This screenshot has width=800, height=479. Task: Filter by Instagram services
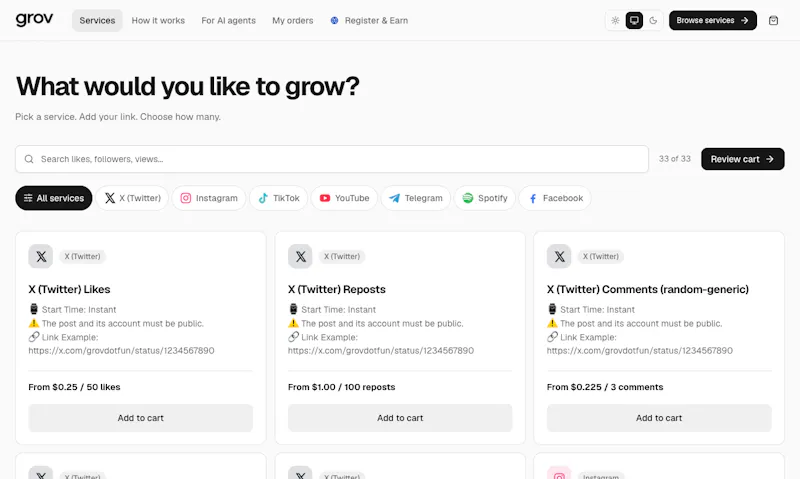coord(209,198)
